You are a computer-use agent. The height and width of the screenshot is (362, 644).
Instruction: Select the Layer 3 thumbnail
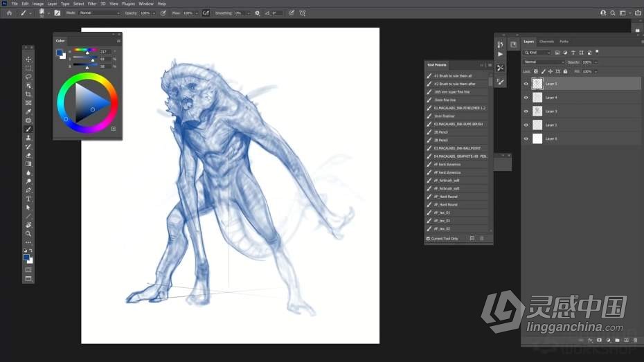pos(537,111)
